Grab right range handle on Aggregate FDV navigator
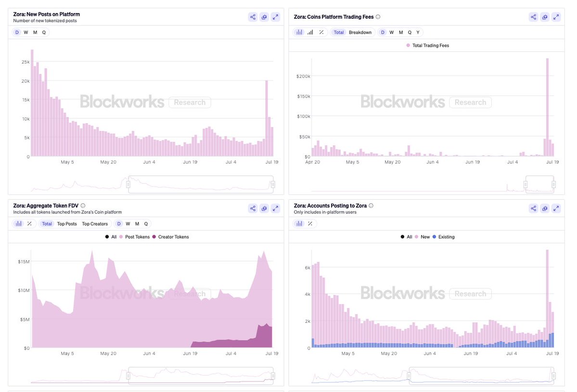Viewport: 577px width, 392px height. (x=273, y=376)
